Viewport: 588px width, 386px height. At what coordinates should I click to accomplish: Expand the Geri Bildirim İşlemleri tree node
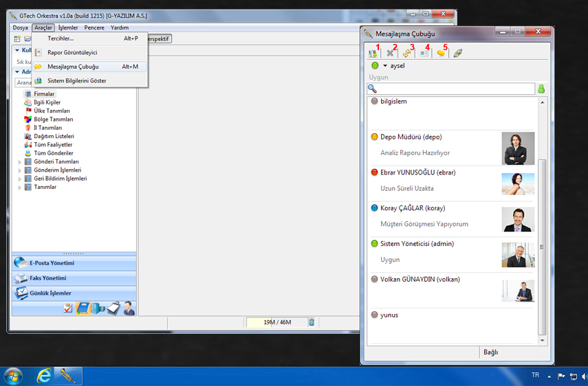click(x=20, y=179)
